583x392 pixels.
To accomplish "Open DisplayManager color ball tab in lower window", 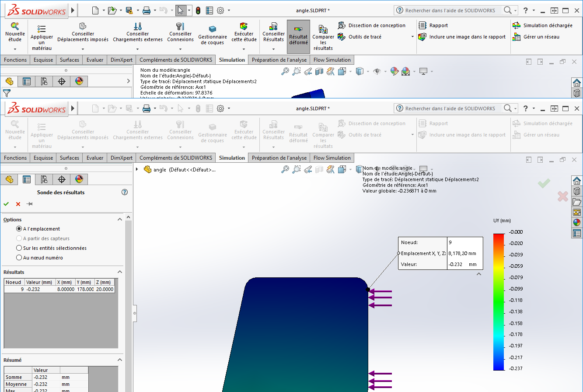I will pyautogui.click(x=79, y=179).
